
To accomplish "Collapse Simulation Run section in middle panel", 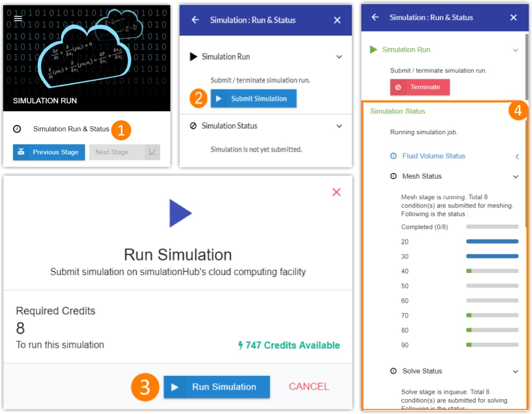I will pyautogui.click(x=339, y=57).
